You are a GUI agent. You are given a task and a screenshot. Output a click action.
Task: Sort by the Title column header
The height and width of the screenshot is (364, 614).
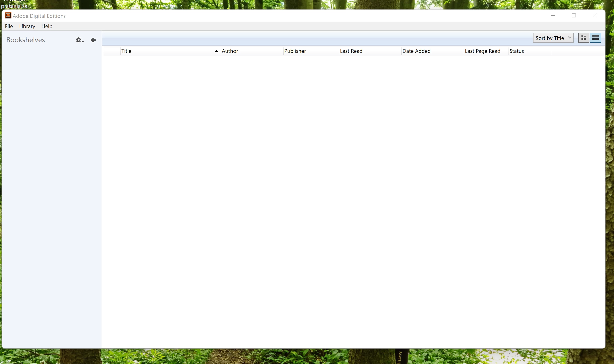click(x=127, y=51)
